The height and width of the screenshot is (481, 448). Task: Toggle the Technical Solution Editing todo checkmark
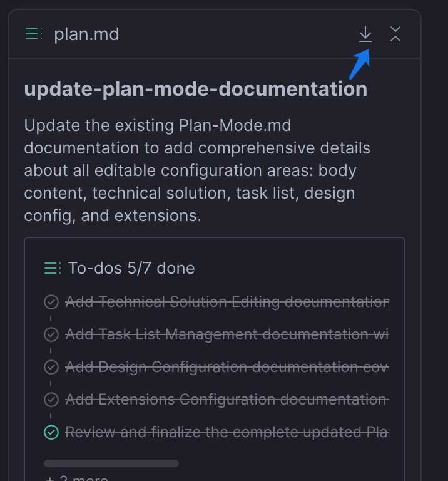pos(51,302)
